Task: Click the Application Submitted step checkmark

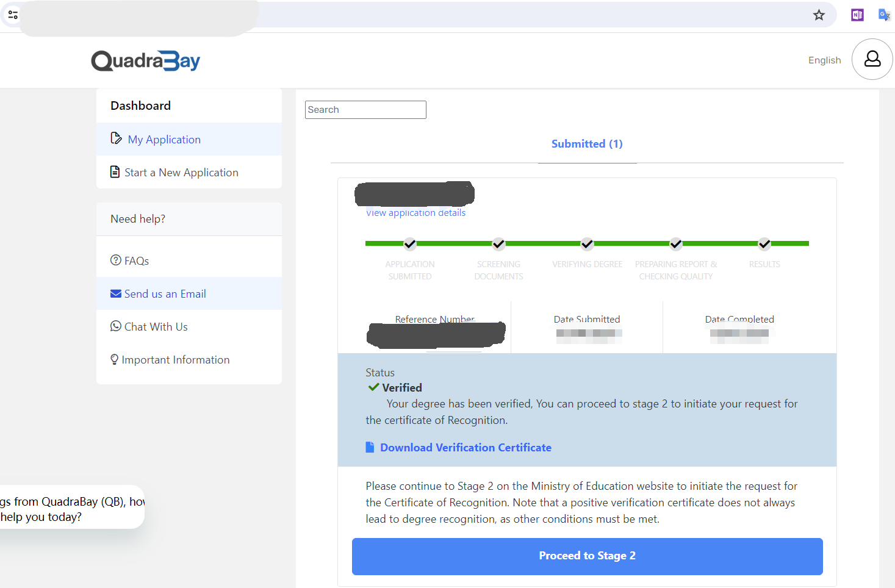Action: (410, 244)
